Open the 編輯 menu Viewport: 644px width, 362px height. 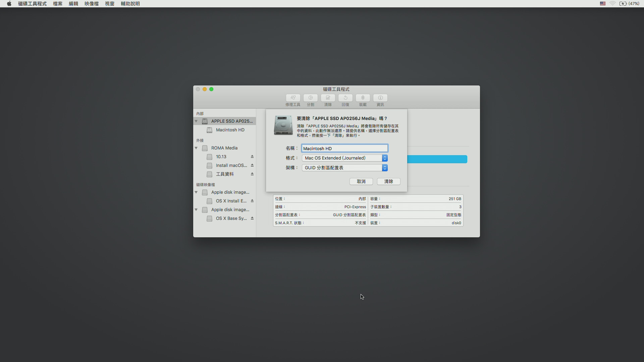click(x=73, y=4)
